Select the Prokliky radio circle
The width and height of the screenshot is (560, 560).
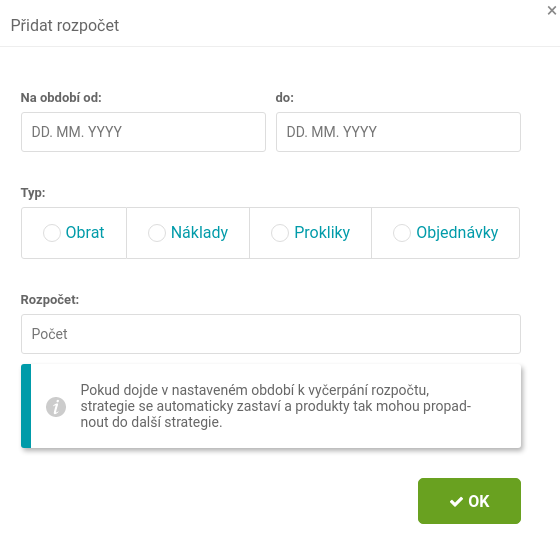coord(280,233)
